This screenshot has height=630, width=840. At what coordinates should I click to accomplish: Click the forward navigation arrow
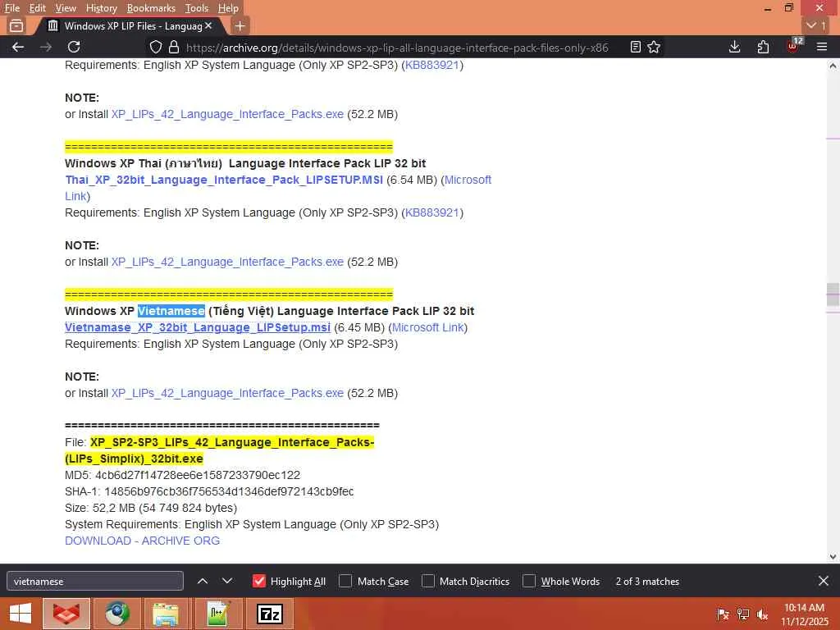pyautogui.click(x=46, y=47)
